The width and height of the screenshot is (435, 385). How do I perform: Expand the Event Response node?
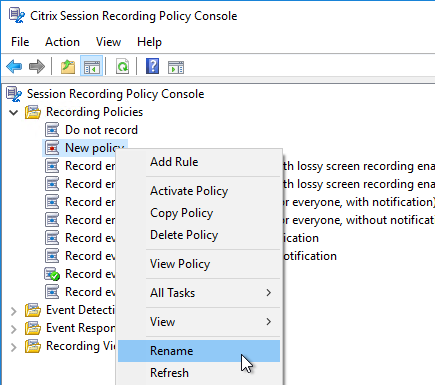[x=14, y=329]
